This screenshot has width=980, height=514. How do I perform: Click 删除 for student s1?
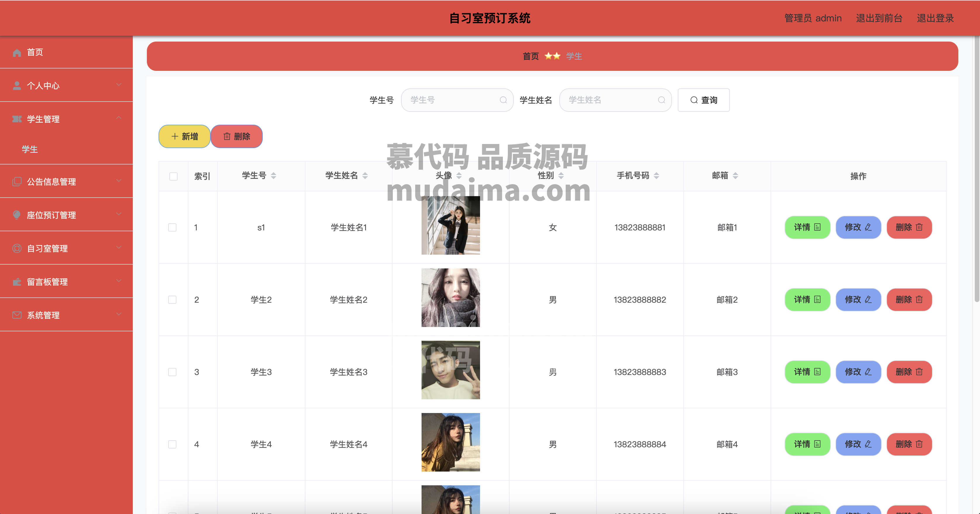(x=909, y=227)
